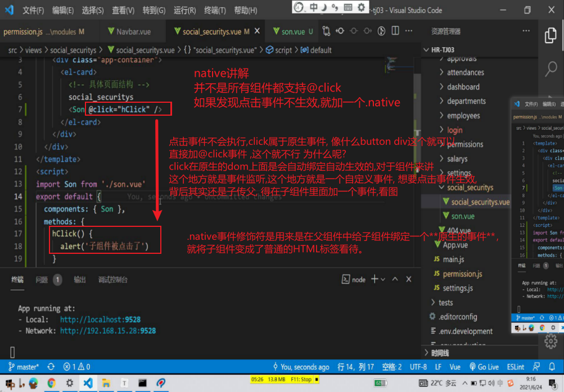This screenshot has height=392, width=564.
Task: Create a new terminal with the plus icon
Action: click(x=375, y=279)
